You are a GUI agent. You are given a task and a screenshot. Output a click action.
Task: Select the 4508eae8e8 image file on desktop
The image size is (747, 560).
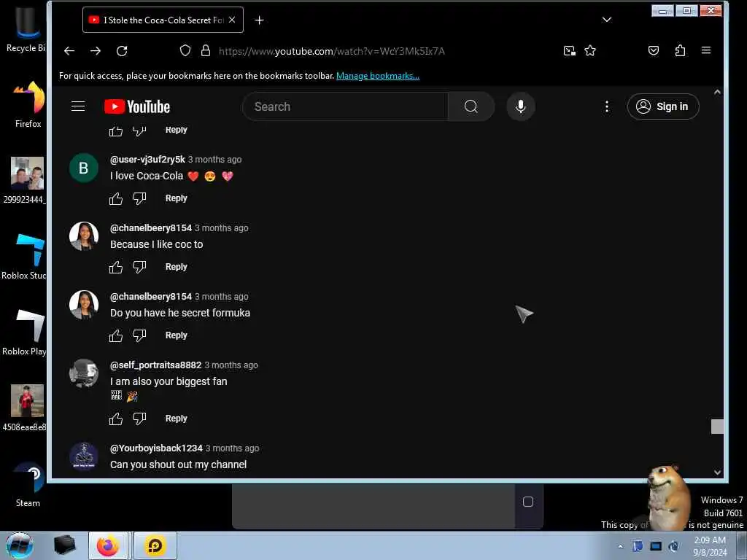pos(25,408)
